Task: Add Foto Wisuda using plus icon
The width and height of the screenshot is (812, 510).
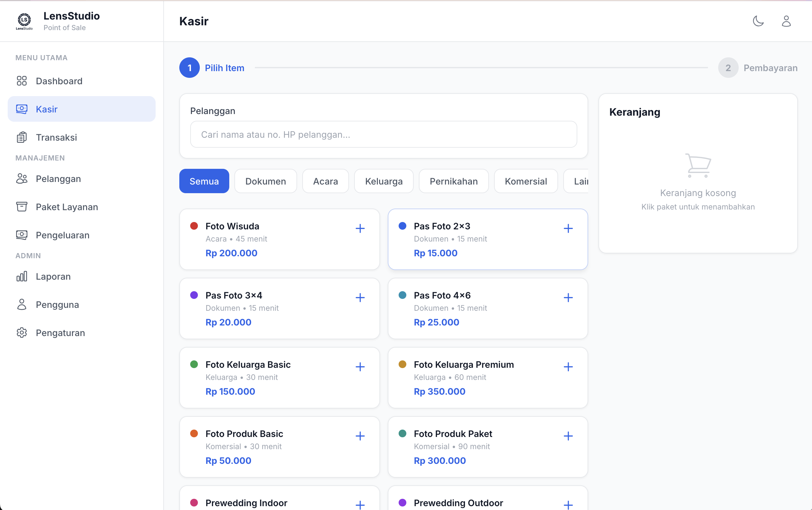Action: [x=360, y=228]
